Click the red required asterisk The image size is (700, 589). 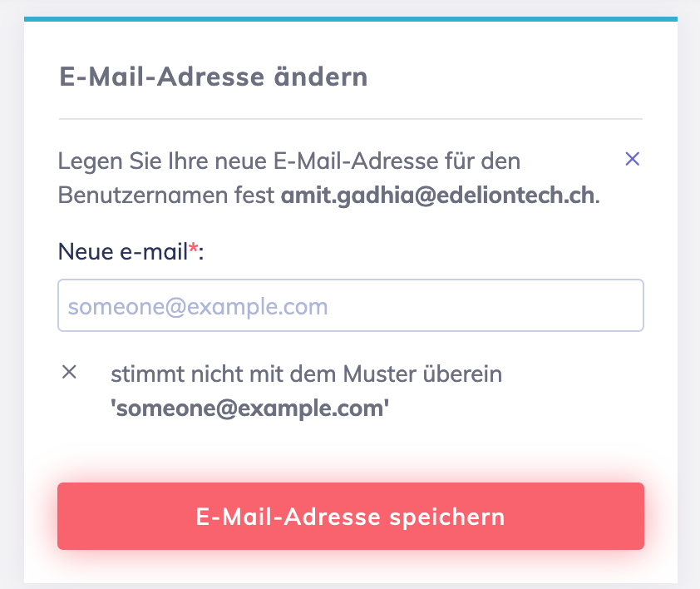pyautogui.click(x=194, y=250)
